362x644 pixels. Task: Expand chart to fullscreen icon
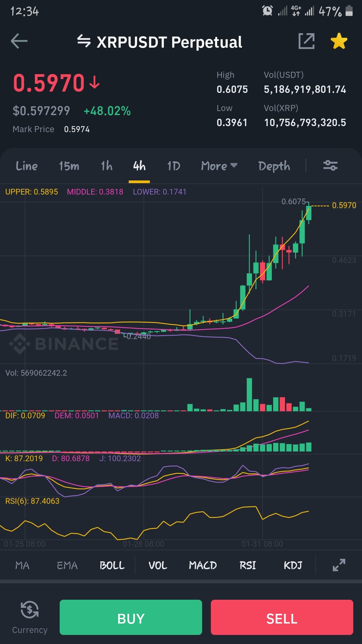pyautogui.click(x=339, y=565)
